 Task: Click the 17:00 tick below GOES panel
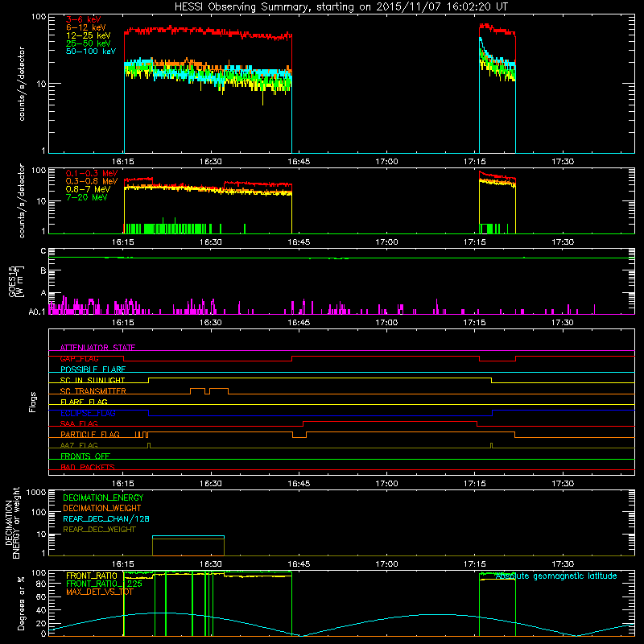pos(386,323)
